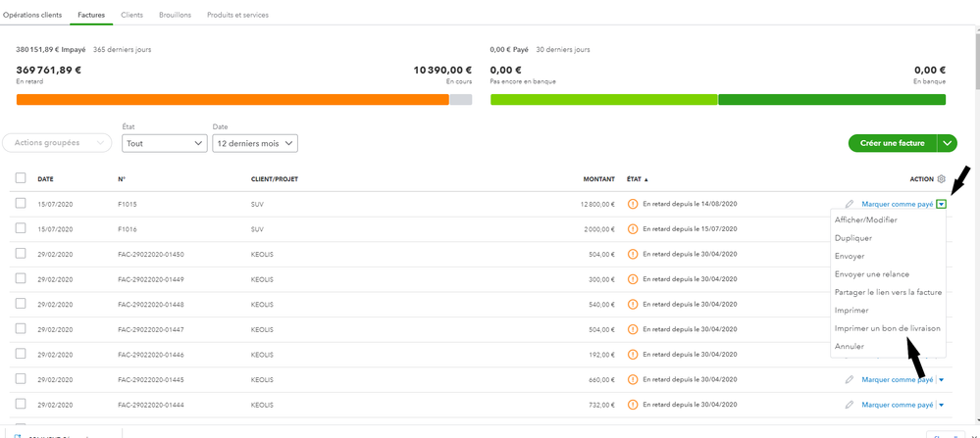Tick the select-all checkbox in the table header

21,179
